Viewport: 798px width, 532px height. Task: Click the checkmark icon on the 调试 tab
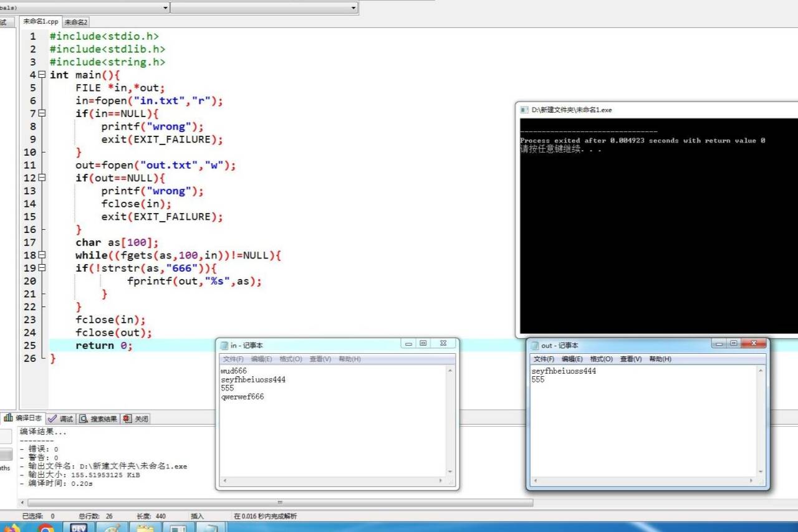pos(52,419)
